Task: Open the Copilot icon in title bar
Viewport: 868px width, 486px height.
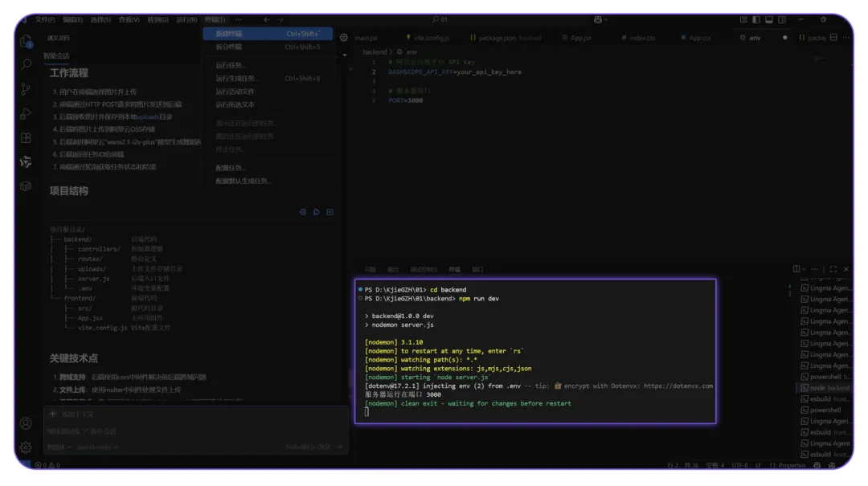Action: [599, 19]
